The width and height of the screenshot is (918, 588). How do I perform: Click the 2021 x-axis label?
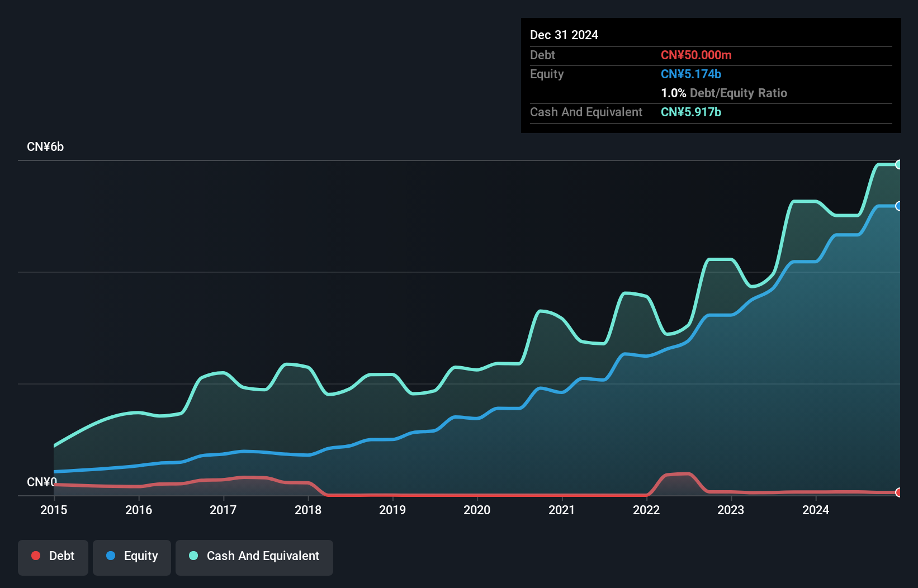pyautogui.click(x=562, y=510)
